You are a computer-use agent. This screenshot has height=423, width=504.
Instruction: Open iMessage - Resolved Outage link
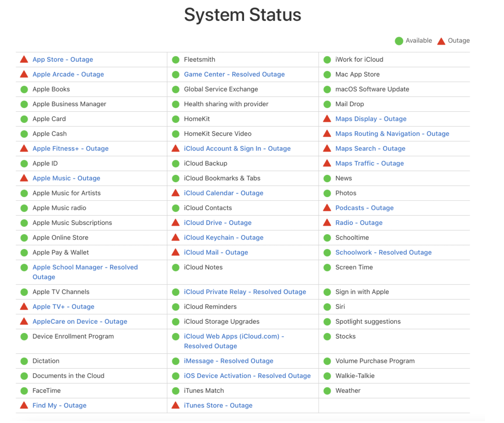pos(229,361)
